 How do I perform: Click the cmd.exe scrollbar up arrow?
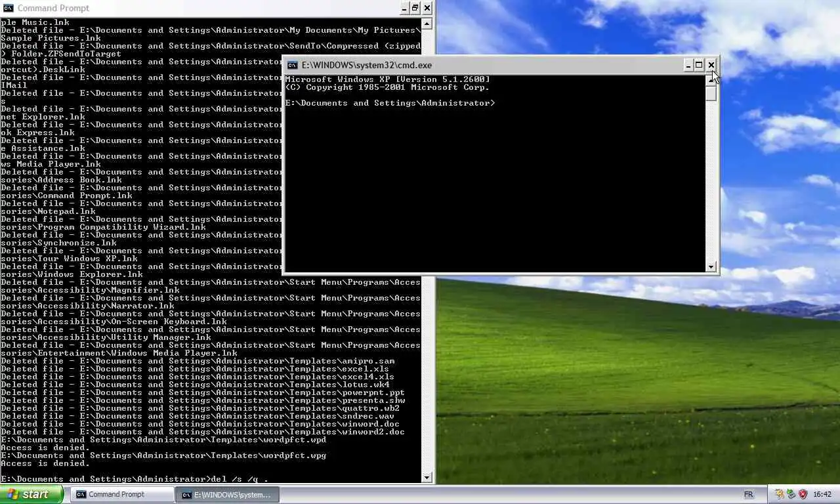[x=711, y=80]
